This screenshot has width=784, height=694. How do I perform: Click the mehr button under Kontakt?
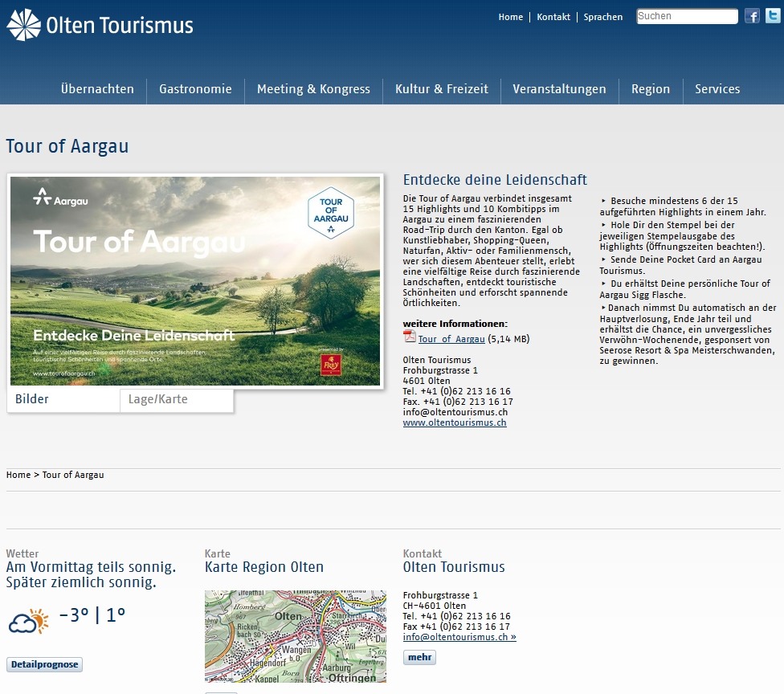(x=419, y=657)
